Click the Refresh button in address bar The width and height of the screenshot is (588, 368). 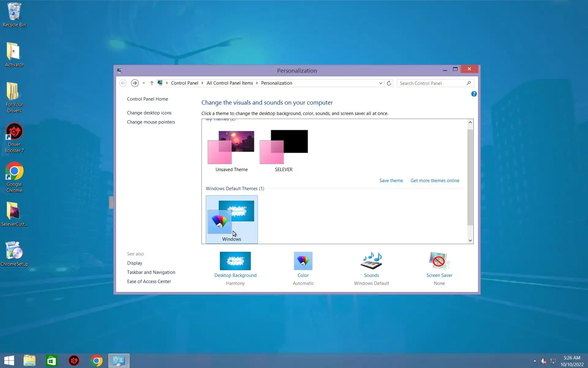tap(389, 83)
